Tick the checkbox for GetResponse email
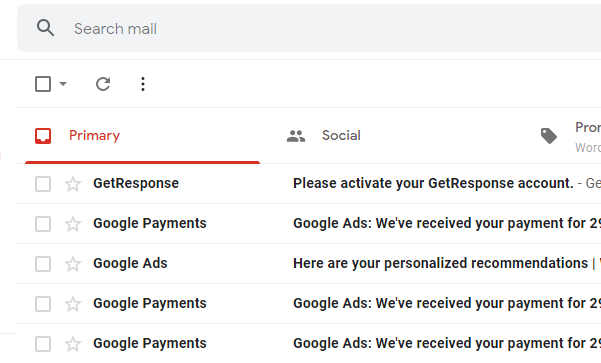Image resolution: width=601 pixels, height=363 pixels. pyautogui.click(x=43, y=184)
